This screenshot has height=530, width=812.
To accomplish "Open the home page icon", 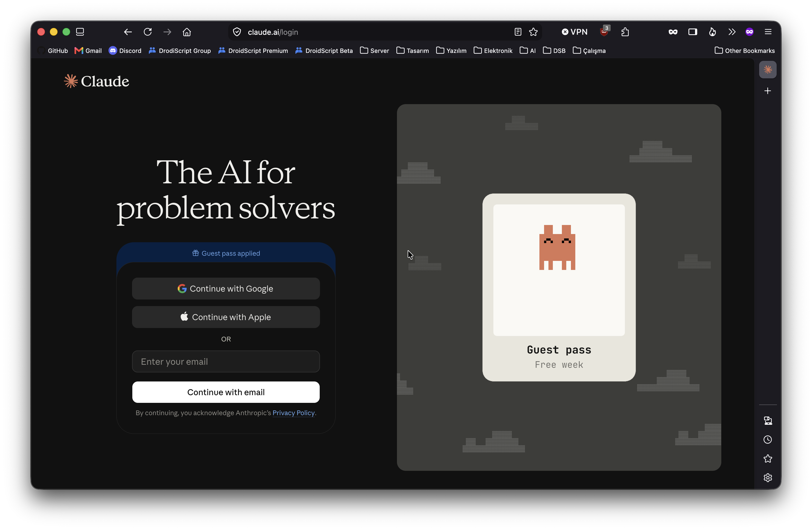I will coord(187,32).
